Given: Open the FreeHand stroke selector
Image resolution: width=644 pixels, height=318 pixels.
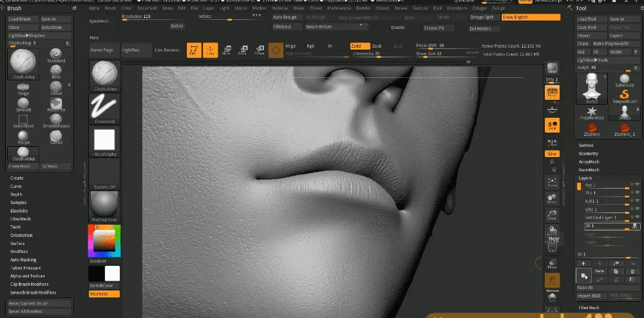Looking at the screenshot, I should coord(104,107).
